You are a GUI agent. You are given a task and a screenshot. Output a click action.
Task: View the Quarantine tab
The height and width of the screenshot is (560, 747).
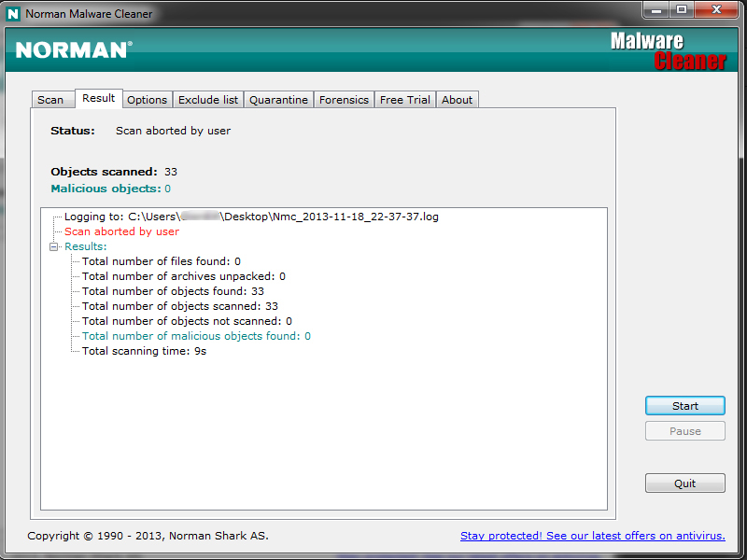pyautogui.click(x=278, y=100)
